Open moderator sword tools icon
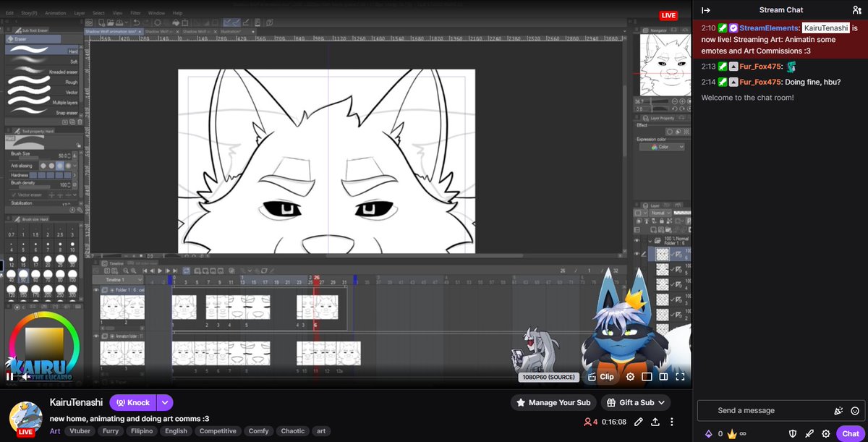The image size is (868, 442). point(809,433)
